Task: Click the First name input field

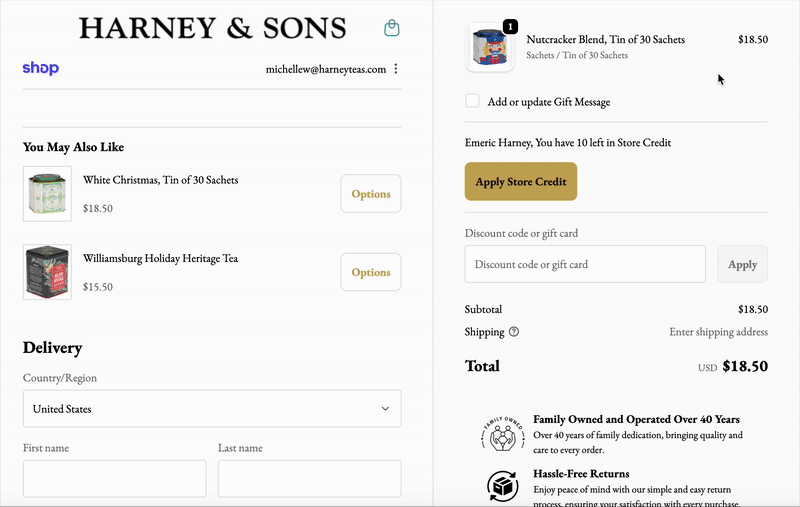Action: point(114,478)
